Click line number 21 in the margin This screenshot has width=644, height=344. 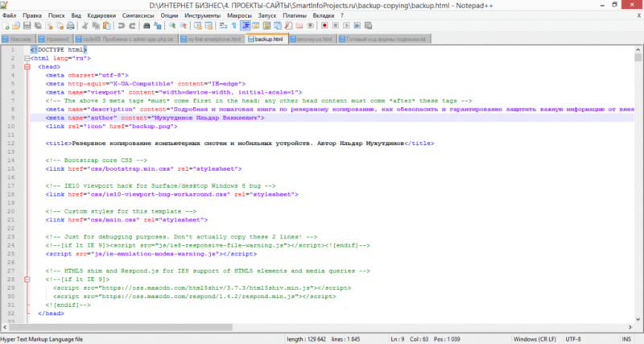pyautogui.click(x=11, y=220)
